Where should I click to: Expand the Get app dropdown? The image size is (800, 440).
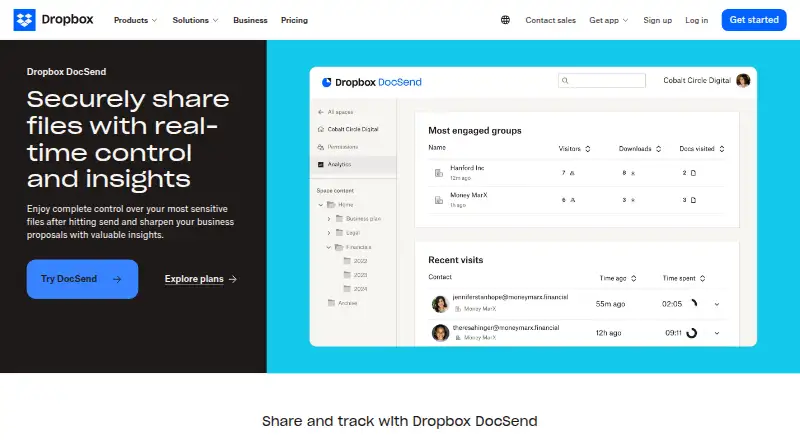point(609,20)
